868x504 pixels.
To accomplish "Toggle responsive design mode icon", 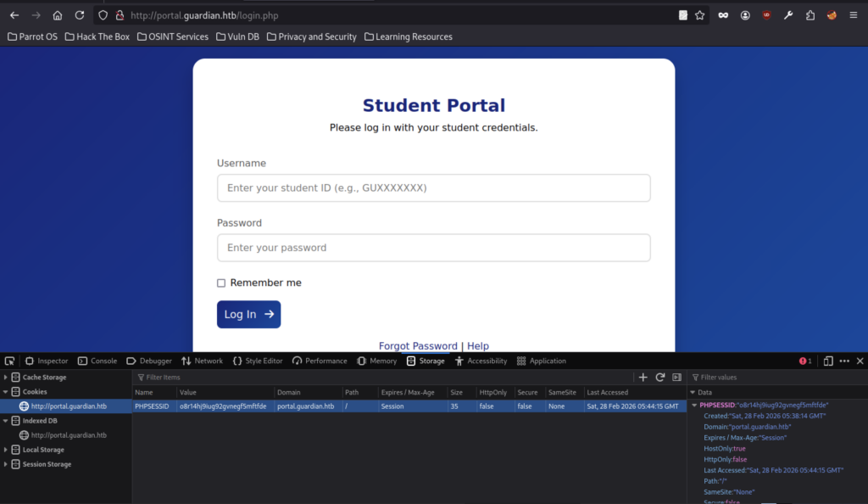I will [828, 361].
